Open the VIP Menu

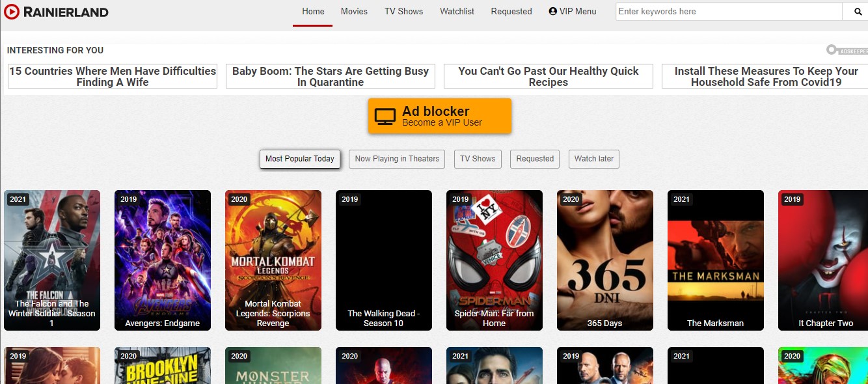573,12
